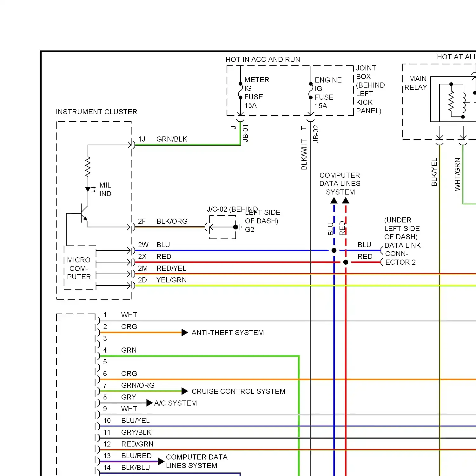Click the YEL/GRN wire label

point(172,280)
